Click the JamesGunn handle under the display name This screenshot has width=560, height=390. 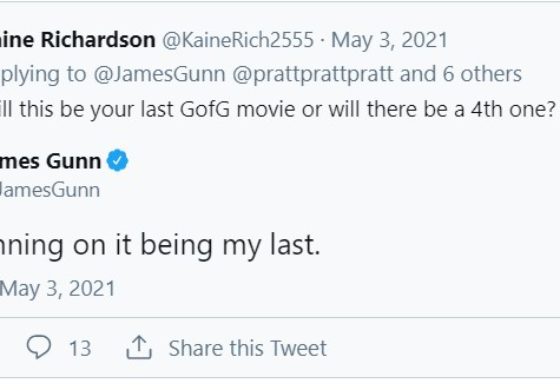point(50,190)
